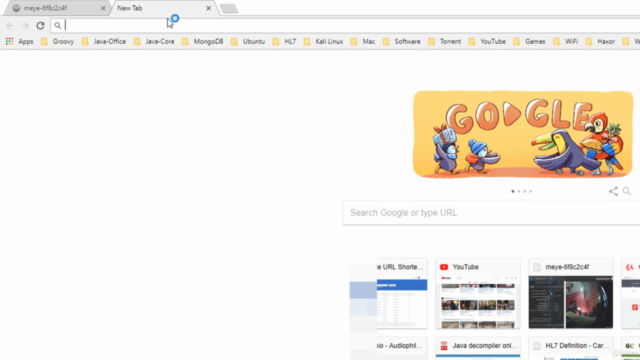The image size is (640, 360).
Task: Reload the current page
Action: point(40,25)
